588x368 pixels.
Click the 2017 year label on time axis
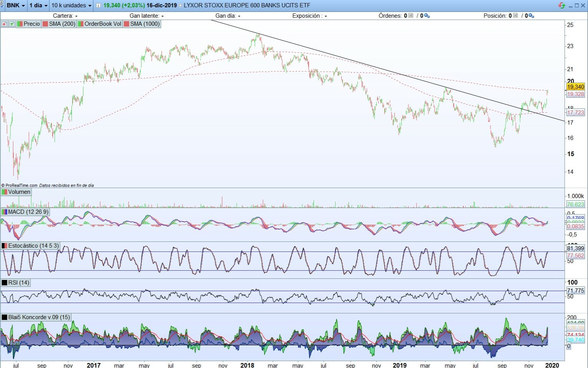tap(93, 365)
